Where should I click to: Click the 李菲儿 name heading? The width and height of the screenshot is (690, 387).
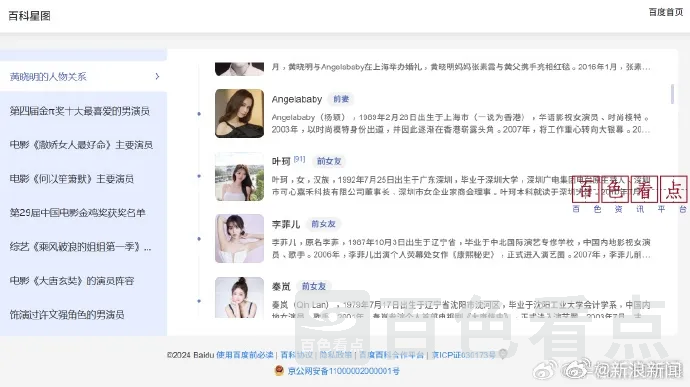286,224
